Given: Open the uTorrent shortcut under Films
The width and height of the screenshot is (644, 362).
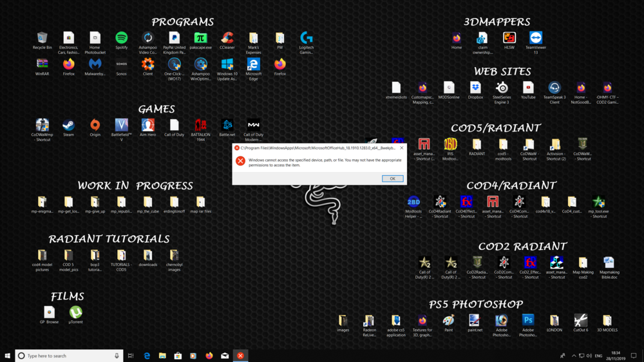Looking at the screenshot, I should [x=75, y=312].
